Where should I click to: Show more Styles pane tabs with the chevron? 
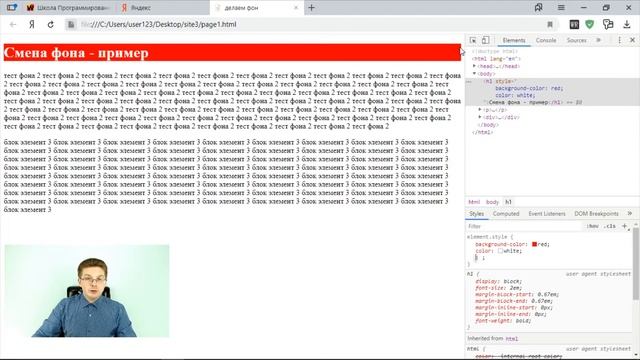pos(630,213)
